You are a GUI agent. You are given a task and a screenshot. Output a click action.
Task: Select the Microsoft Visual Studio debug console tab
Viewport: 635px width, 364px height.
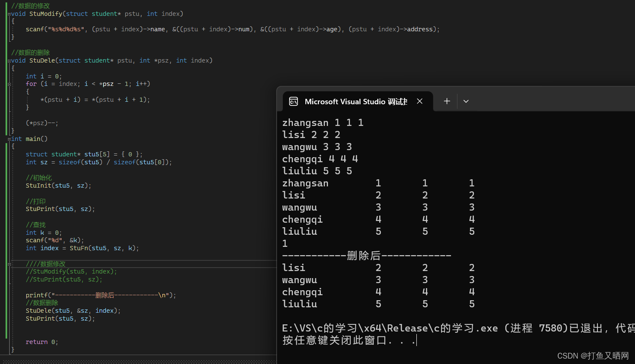tap(358, 101)
